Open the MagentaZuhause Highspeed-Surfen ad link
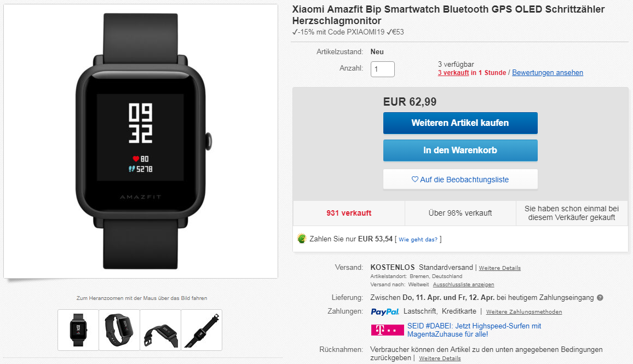This screenshot has width=633, height=364. (474, 330)
